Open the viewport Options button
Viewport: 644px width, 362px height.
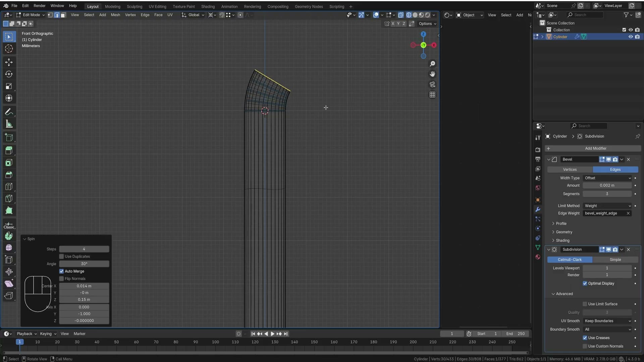tap(427, 23)
